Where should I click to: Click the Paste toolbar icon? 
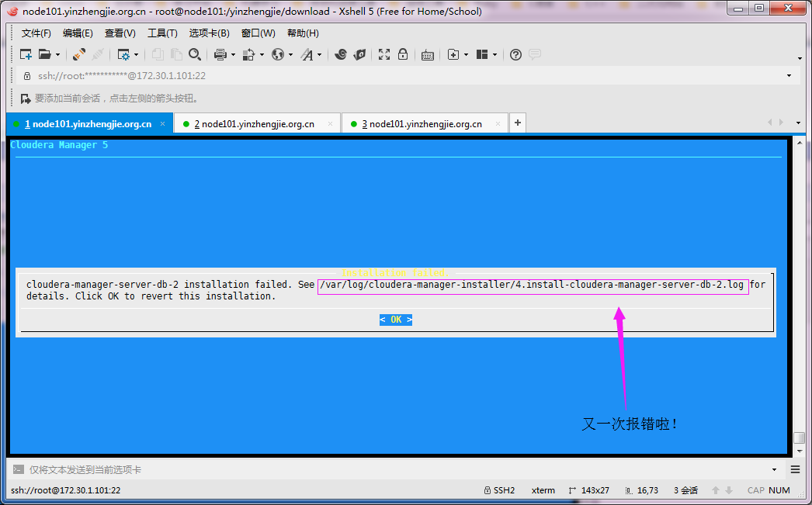(x=176, y=54)
